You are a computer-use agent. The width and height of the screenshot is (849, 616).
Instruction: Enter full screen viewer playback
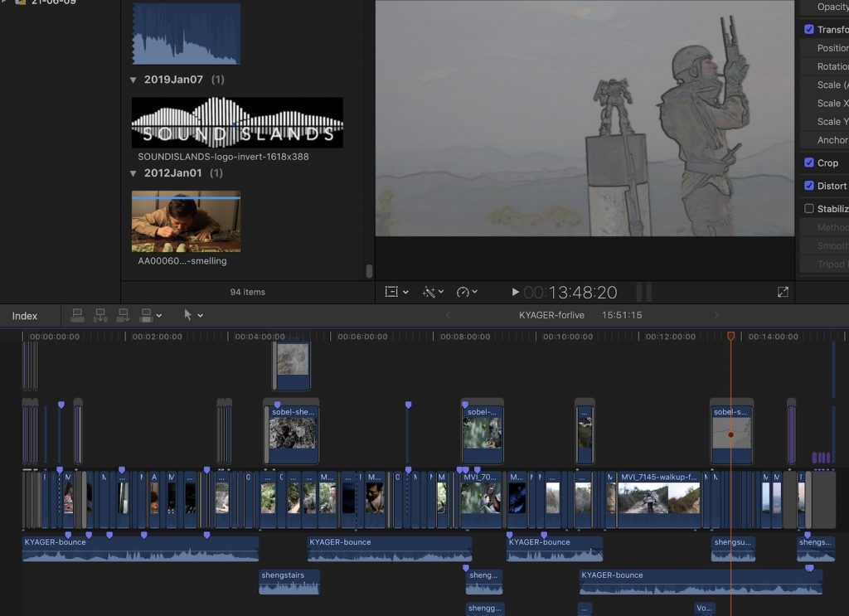tap(783, 292)
